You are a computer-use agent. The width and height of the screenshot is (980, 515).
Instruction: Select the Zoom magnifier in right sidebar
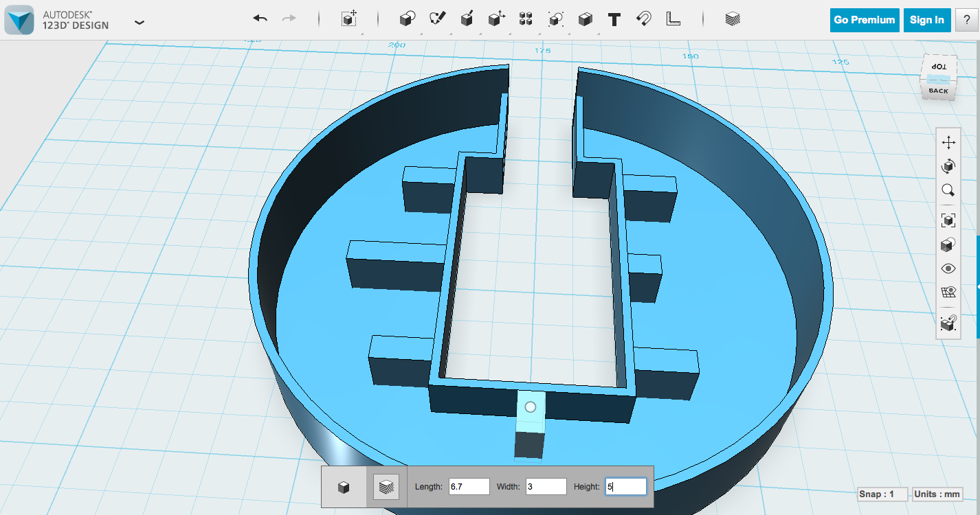948,190
